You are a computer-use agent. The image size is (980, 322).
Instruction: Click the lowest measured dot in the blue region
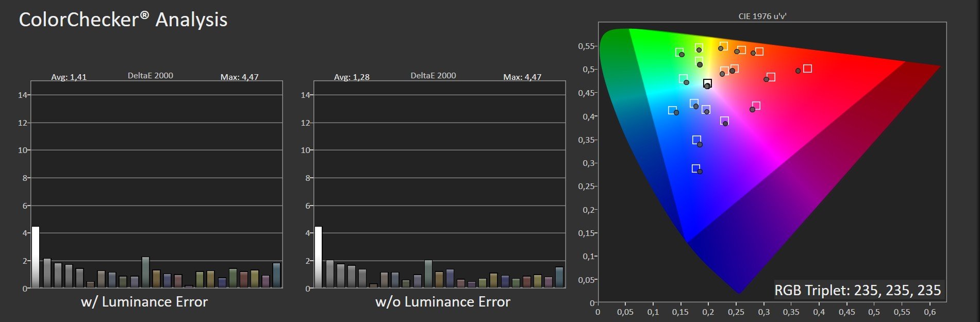point(700,172)
